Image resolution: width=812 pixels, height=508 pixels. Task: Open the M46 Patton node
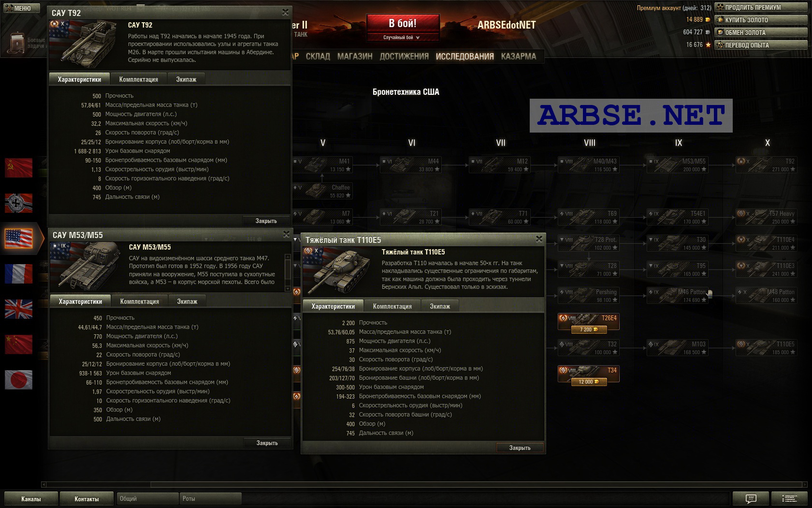pyautogui.click(x=677, y=296)
